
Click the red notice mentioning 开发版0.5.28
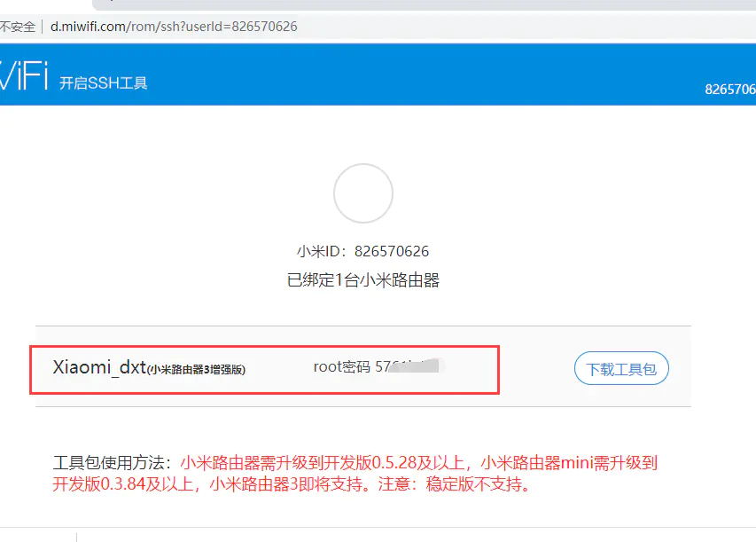pos(418,463)
